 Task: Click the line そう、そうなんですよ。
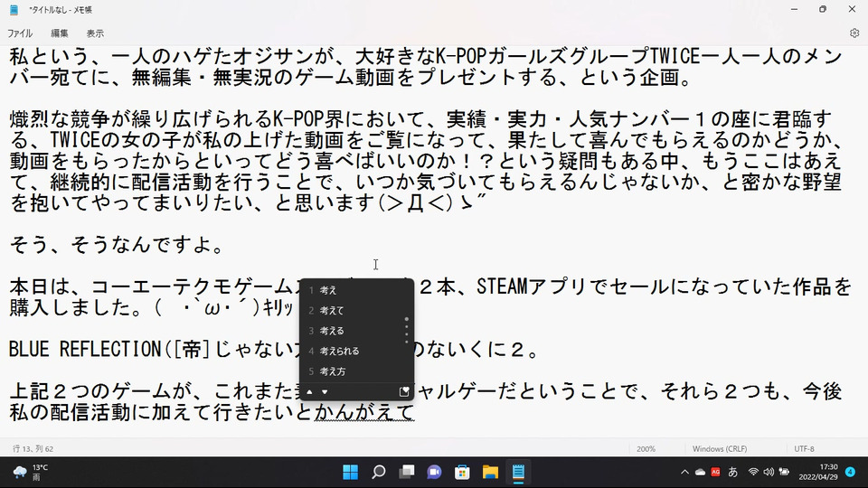coord(117,245)
